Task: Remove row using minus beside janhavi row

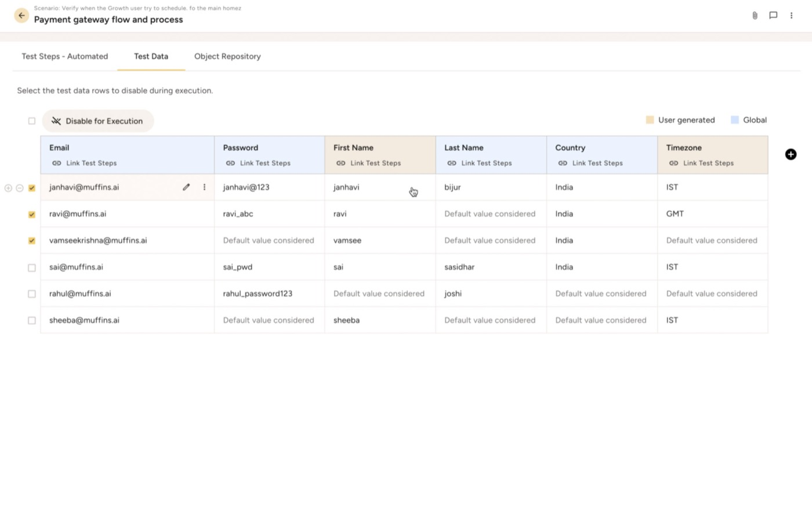Action: tap(19, 188)
